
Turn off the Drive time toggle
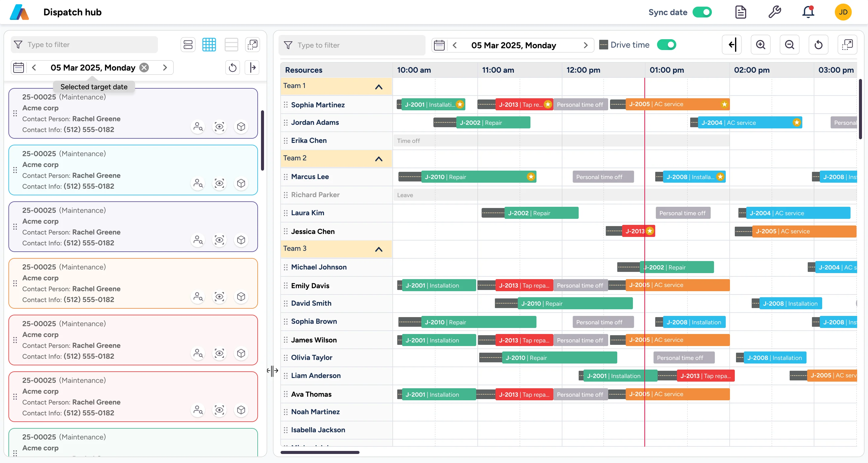coord(666,45)
